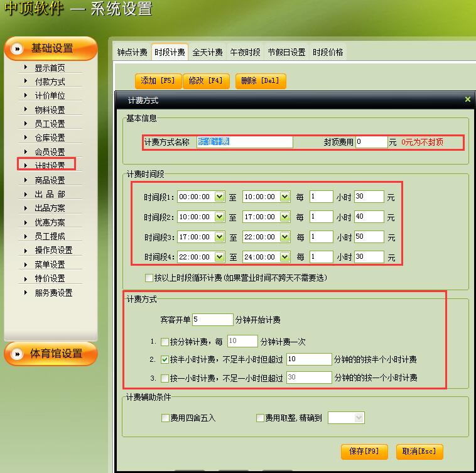Enable 费用四舍五入 checkbox
Screen dimensions: 476x473
pos(165,418)
